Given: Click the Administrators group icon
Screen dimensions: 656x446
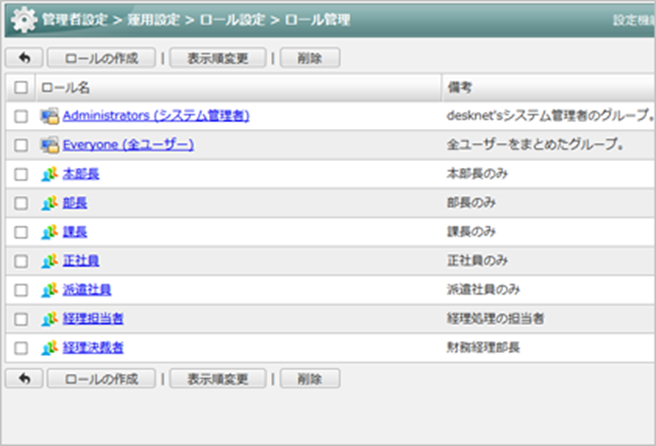Looking at the screenshot, I should [49, 116].
